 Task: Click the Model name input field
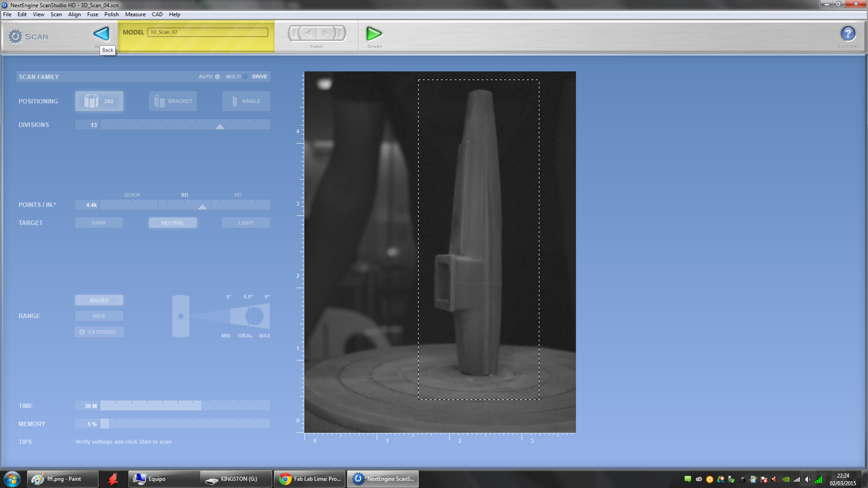tap(208, 32)
